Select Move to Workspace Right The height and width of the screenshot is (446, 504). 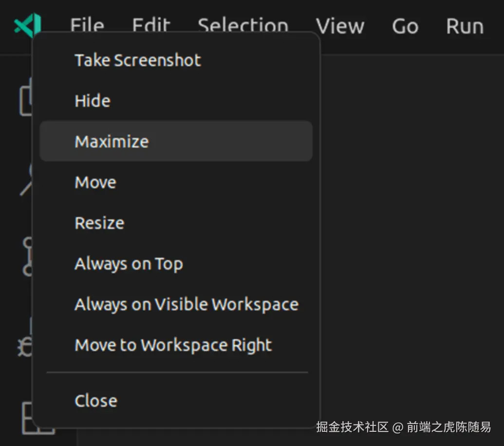(x=173, y=345)
